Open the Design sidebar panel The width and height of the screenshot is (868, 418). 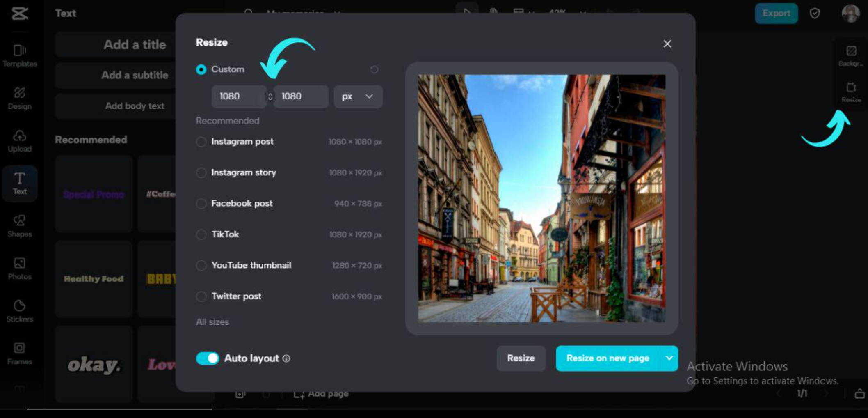[x=20, y=98]
